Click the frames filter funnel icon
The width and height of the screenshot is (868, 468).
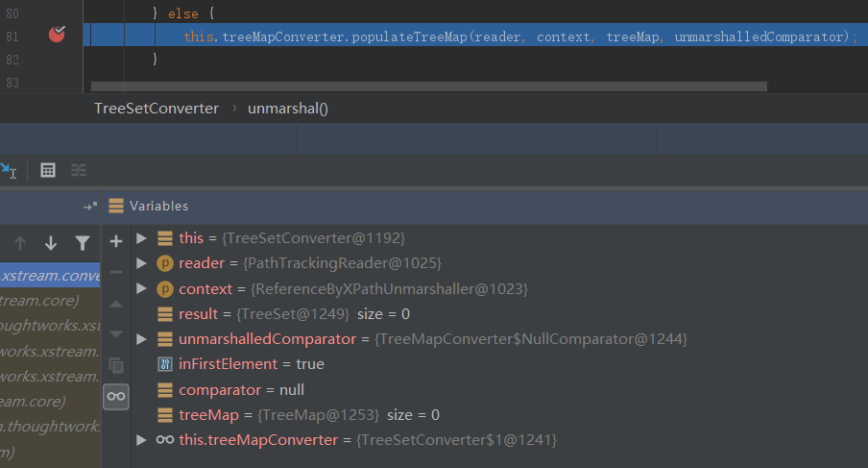83,243
